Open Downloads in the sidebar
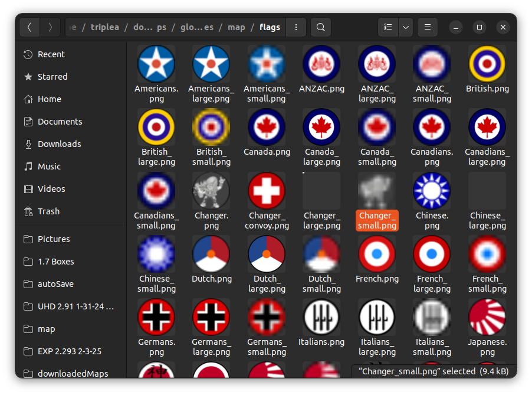 [71, 144]
